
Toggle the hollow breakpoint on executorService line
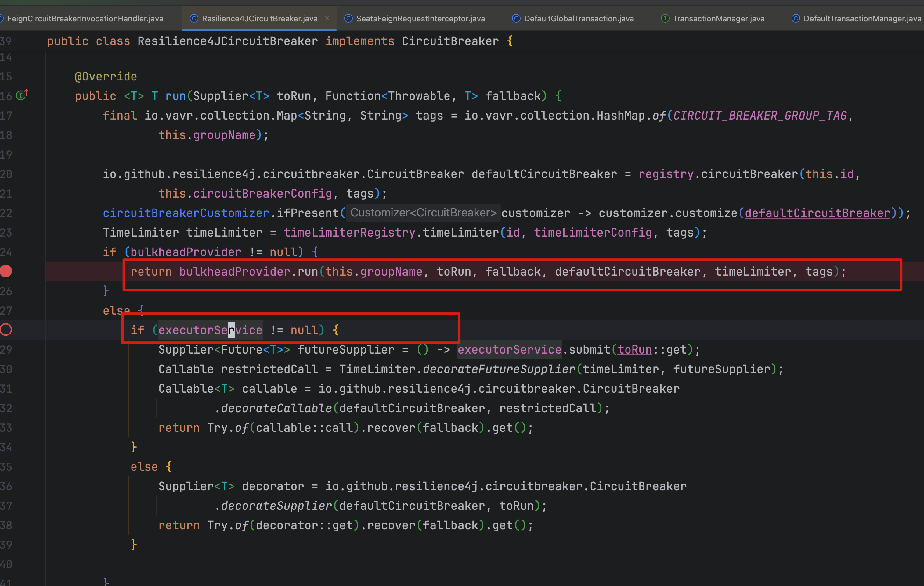pyautogui.click(x=6, y=329)
